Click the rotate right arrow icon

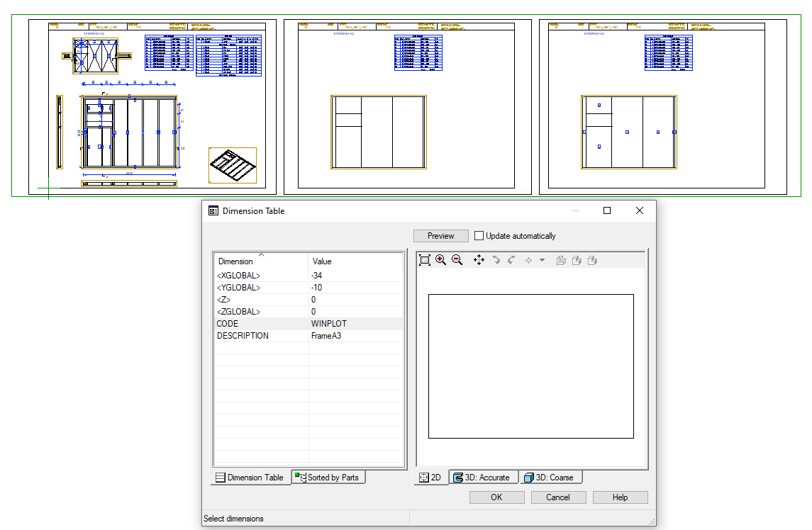click(x=511, y=260)
